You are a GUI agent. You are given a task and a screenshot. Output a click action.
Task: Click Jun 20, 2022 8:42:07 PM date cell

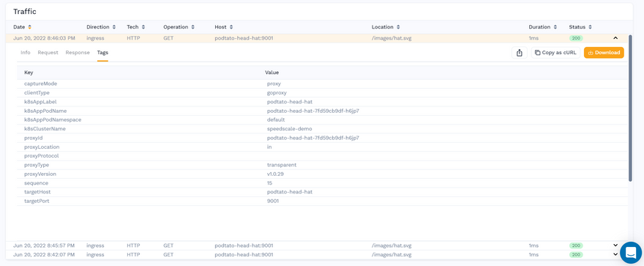(x=44, y=254)
